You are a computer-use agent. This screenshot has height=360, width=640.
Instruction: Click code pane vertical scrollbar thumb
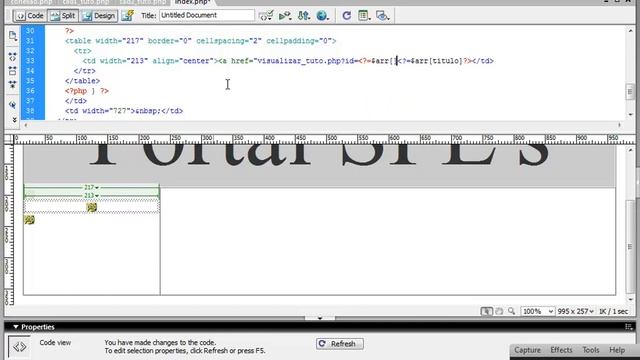(x=630, y=91)
